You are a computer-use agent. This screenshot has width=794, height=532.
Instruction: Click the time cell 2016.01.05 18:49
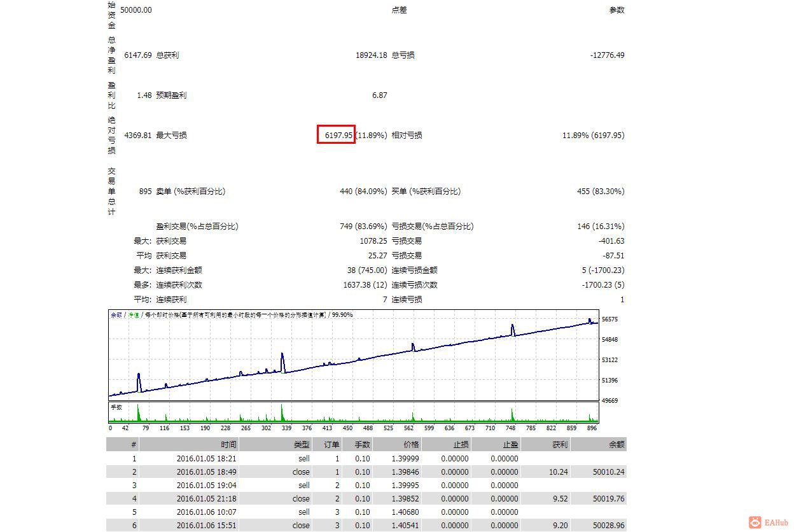click(207, 472)
